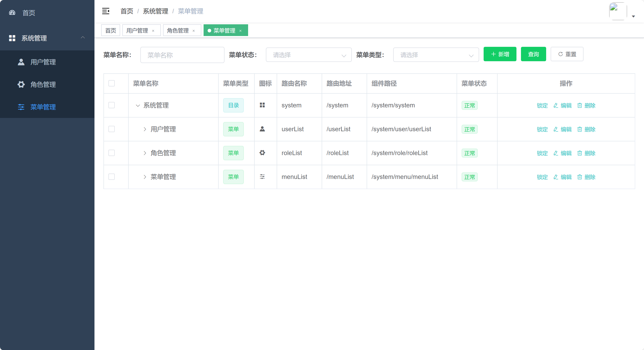The height and width of the screenshot is (350, 644).
Task: Delete the userList menu row
Action: point(586,129)
